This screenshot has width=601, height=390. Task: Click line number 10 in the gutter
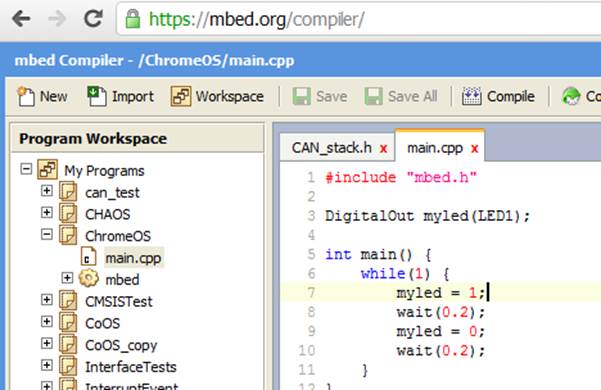[307, 351]
